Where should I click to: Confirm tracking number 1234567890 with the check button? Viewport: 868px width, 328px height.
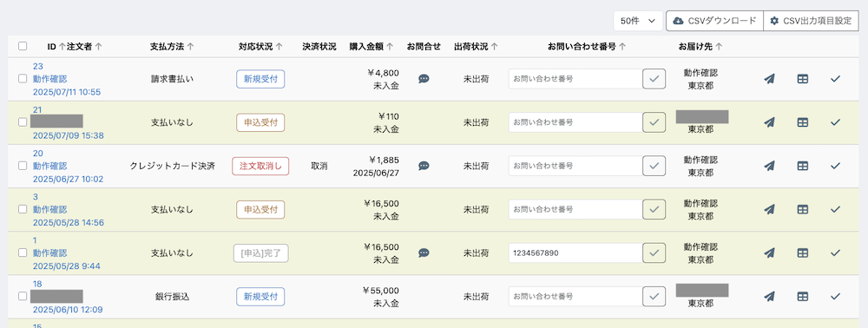point(654,253)
